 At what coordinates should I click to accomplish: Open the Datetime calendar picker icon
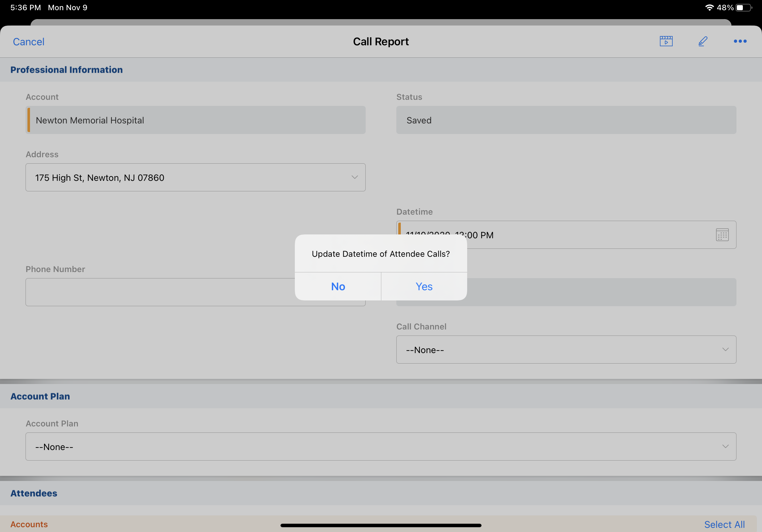pyautogui.click(x=722, y=235)
